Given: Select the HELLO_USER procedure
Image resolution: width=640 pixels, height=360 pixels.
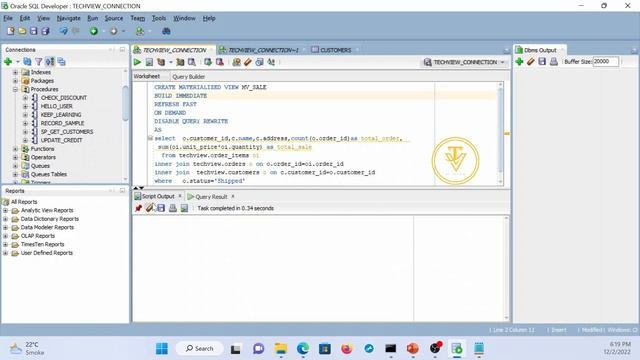Looking at the screenshot, I should point(56,106).
